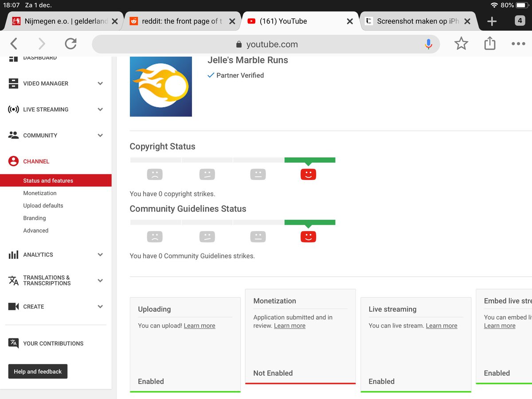Click the Live Streaming broadcast icon
This screenshot has height=399, width=532.
click(13, 110)
